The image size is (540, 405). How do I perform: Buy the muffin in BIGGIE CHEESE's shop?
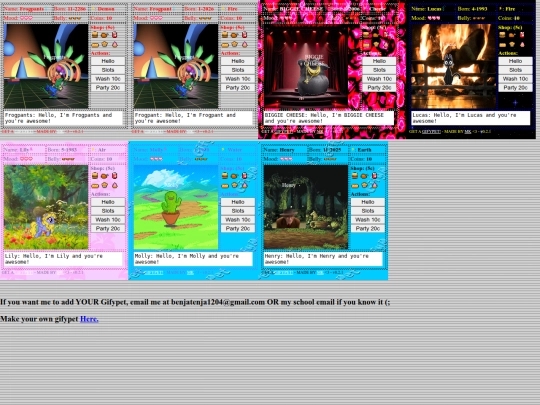tap(376, 44)
